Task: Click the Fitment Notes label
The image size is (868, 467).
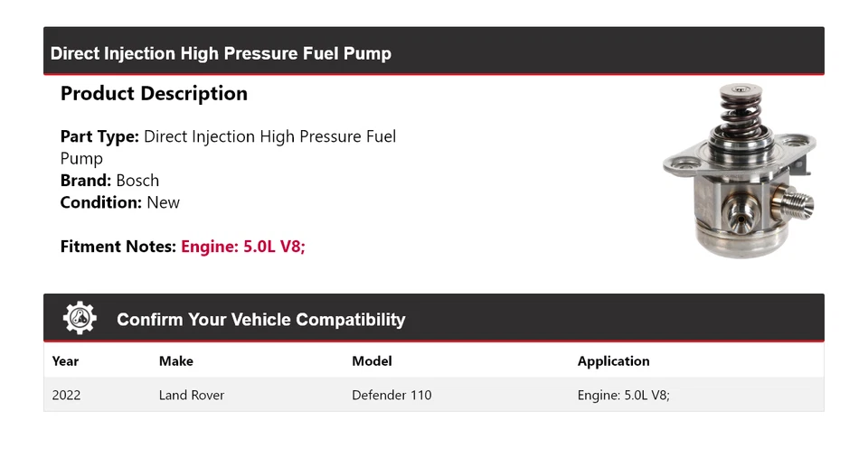Action: point(118,247)
